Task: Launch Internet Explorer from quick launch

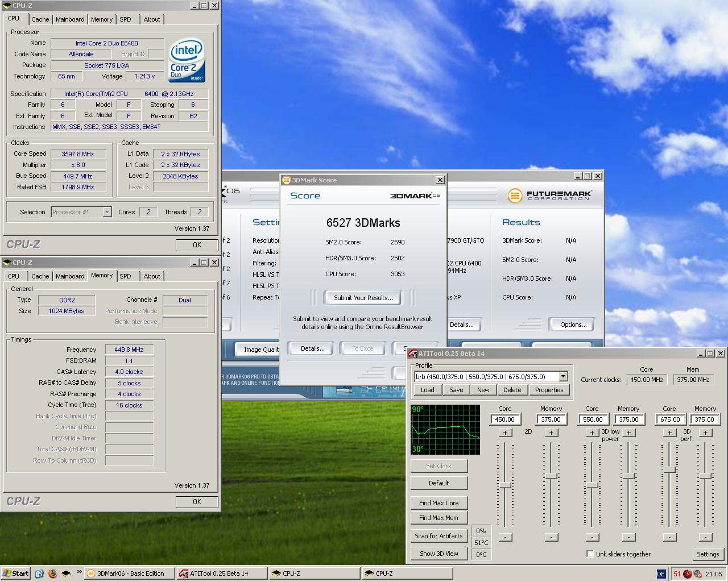Action: click(x=39, y=573)
